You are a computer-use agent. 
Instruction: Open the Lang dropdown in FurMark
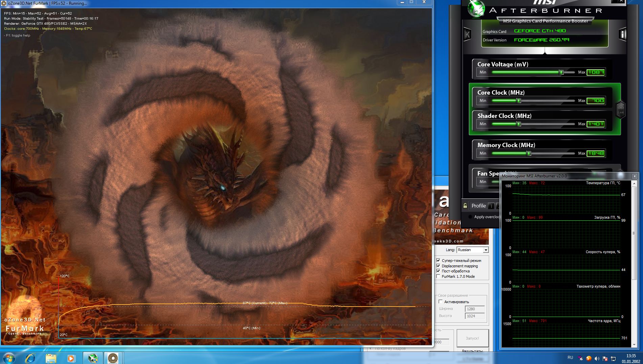485,250
